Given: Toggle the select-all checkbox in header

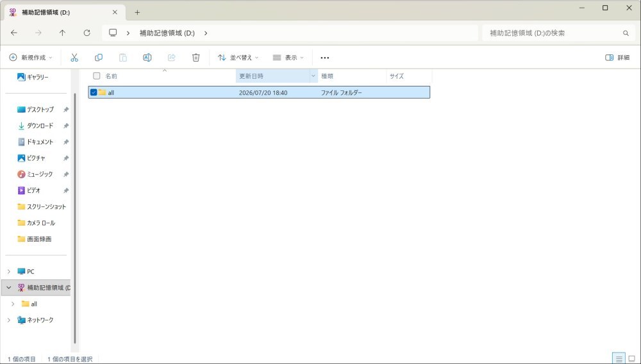Looking at the screenshot, I should 97,76.
